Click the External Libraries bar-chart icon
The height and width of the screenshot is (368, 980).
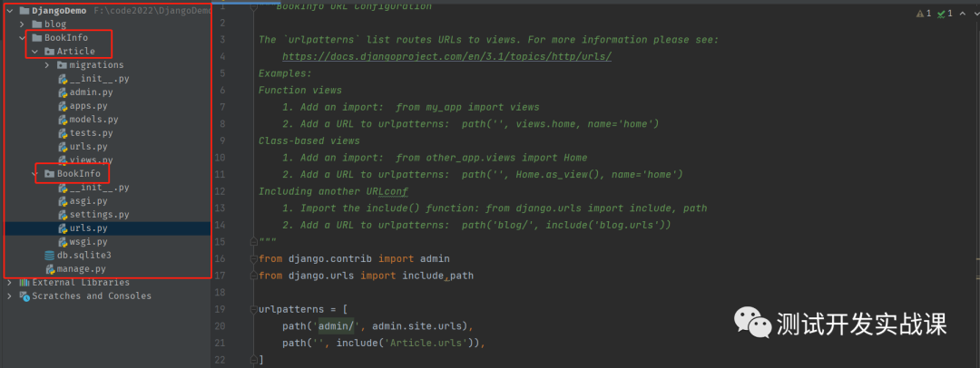[x=24, y=283]
